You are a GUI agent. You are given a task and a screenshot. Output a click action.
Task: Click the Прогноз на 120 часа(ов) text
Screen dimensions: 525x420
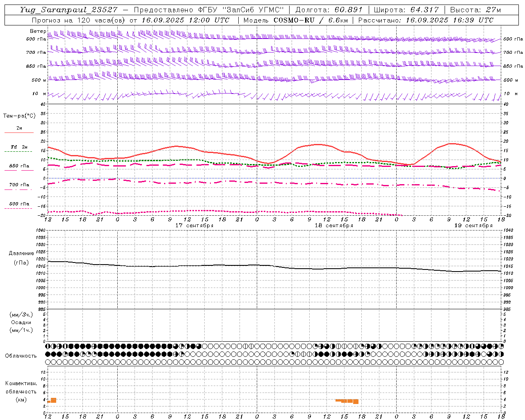80,20
